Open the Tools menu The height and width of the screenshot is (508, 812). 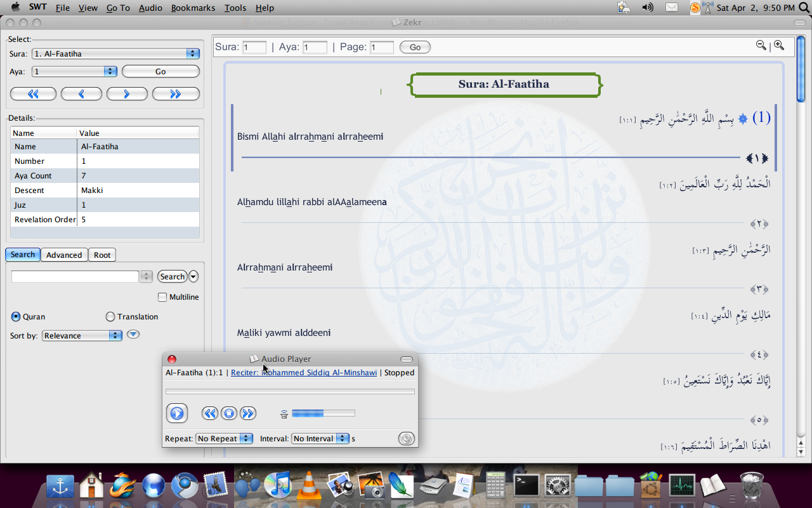[x=235, y=8]
